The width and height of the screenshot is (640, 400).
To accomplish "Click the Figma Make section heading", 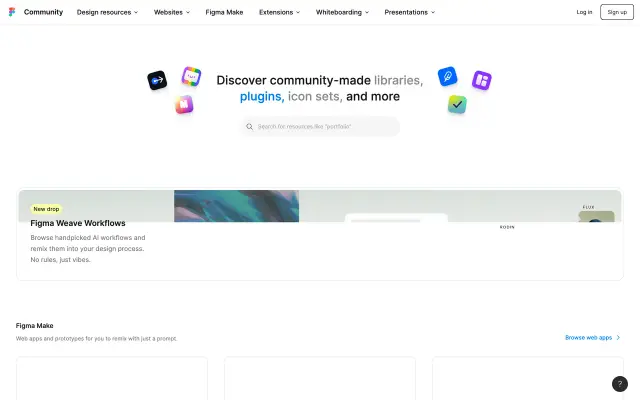I will (35, 326).
